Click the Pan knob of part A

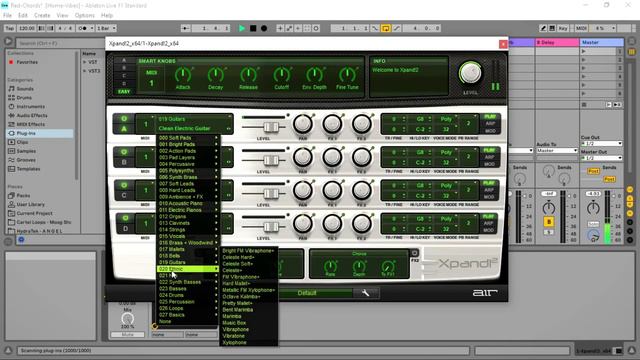tap(302, 124)
